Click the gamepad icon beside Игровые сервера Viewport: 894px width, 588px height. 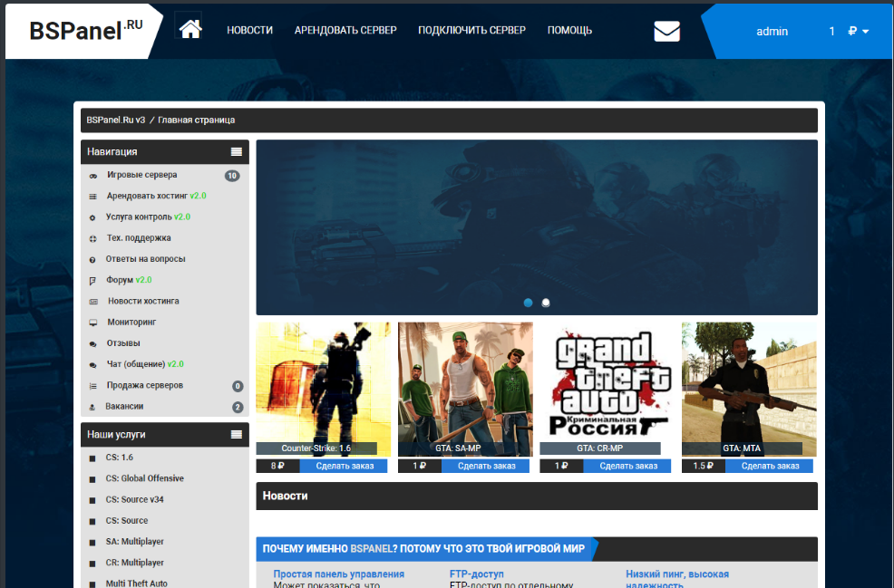point(92,176)
